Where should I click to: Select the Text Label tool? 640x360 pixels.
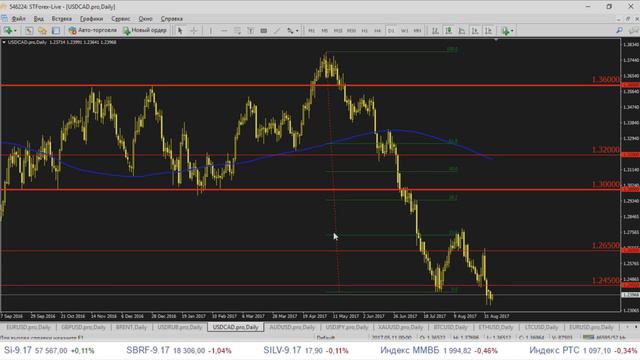264,31
